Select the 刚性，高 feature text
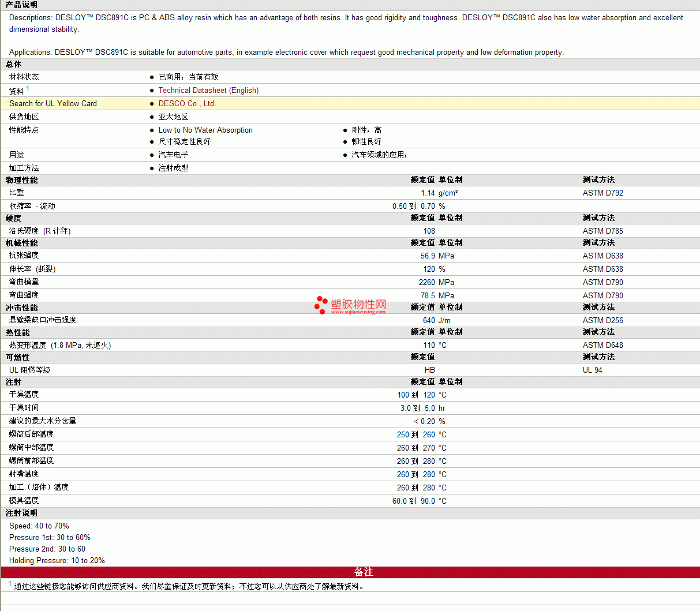Screen dimensions: 700x611 pyautogui.click(x=366, y=130)
